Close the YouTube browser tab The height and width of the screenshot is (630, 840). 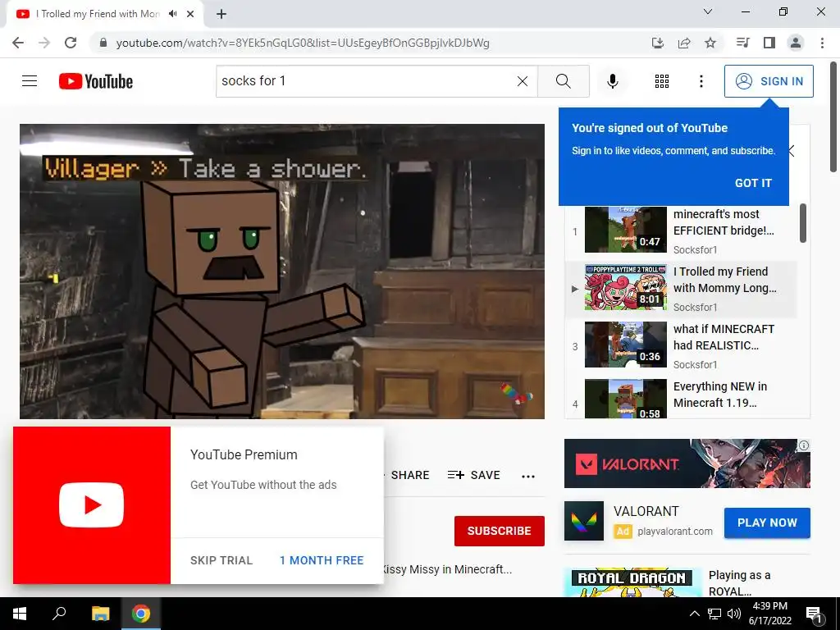pos(190,14)
